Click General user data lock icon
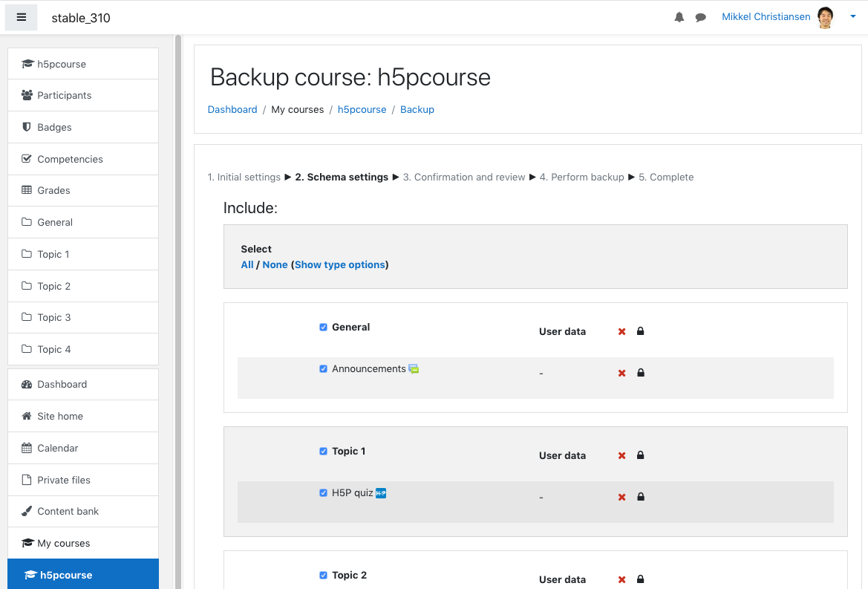 coord(641,331)
